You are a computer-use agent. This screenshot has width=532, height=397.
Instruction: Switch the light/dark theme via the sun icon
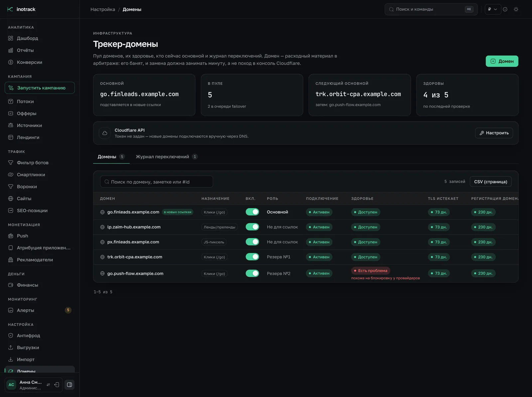point(516,9)
